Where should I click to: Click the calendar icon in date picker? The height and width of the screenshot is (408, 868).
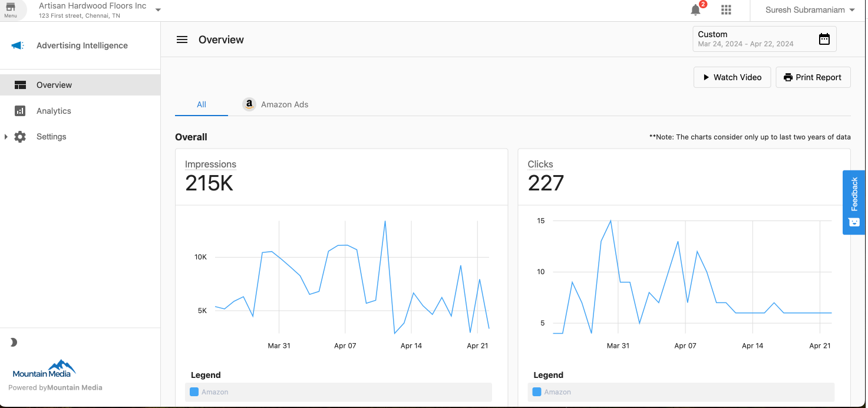pos(824,39)
